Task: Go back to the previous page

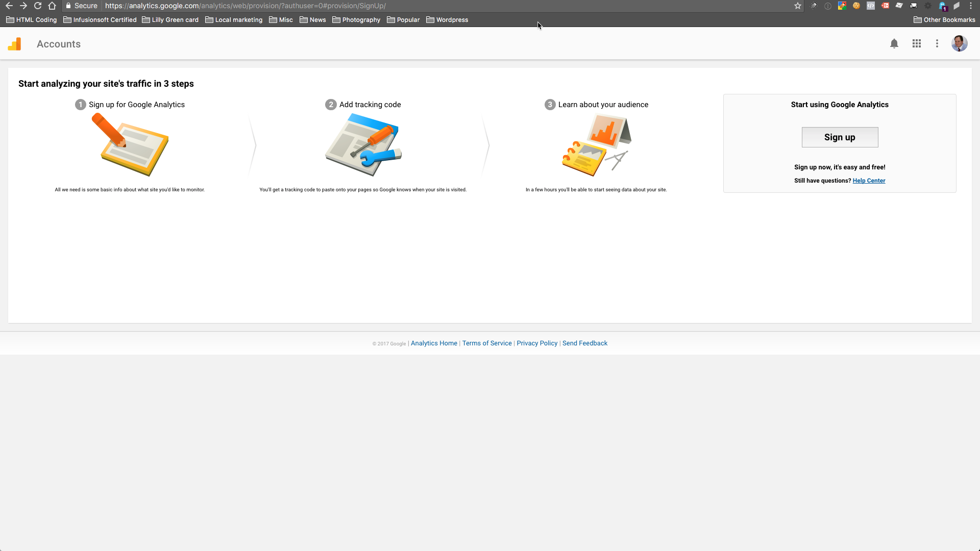Action: click(9, 6)
